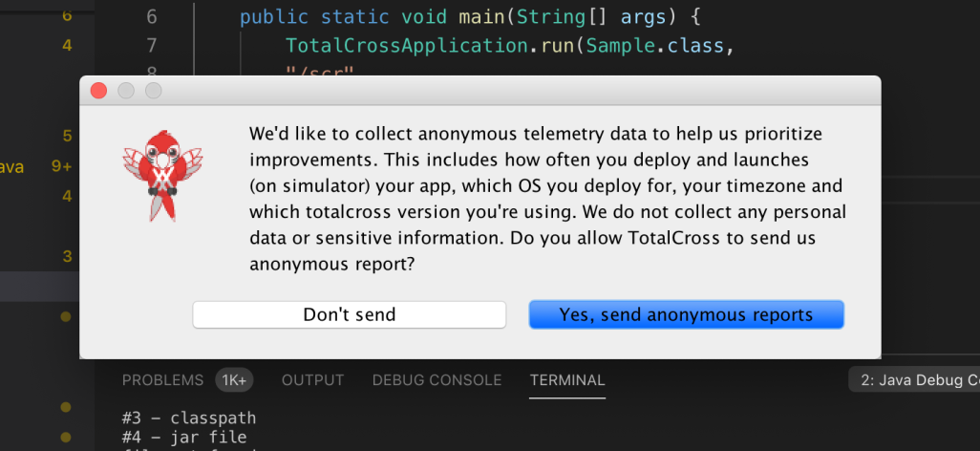Choose Yes, send anonymous reports
The height and width of the screenshot is (451, 980).
(x=686, y=314)
